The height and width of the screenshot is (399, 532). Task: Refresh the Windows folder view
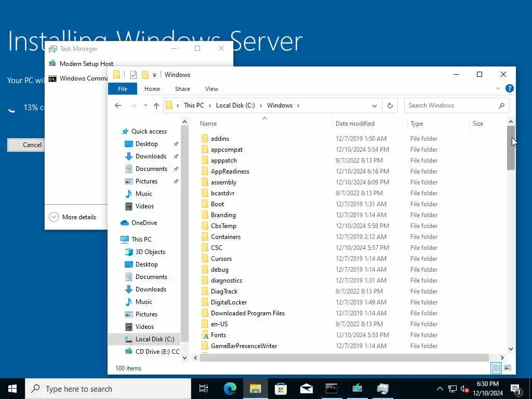coord(390,105)
